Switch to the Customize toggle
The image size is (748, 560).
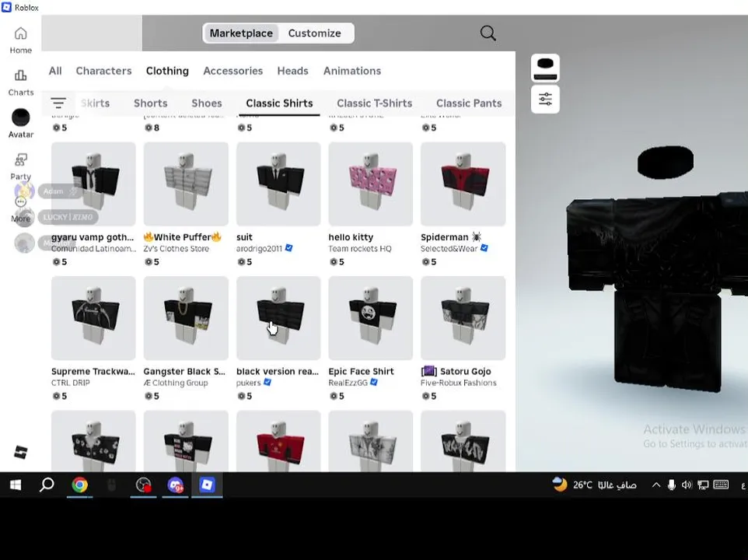click(314, 33)
